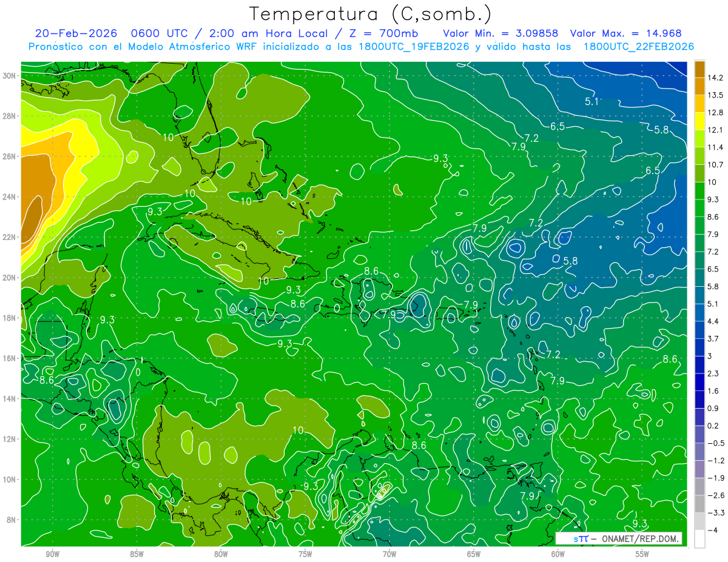Click the longitude axis label "85W"

(x=136, y=554)
